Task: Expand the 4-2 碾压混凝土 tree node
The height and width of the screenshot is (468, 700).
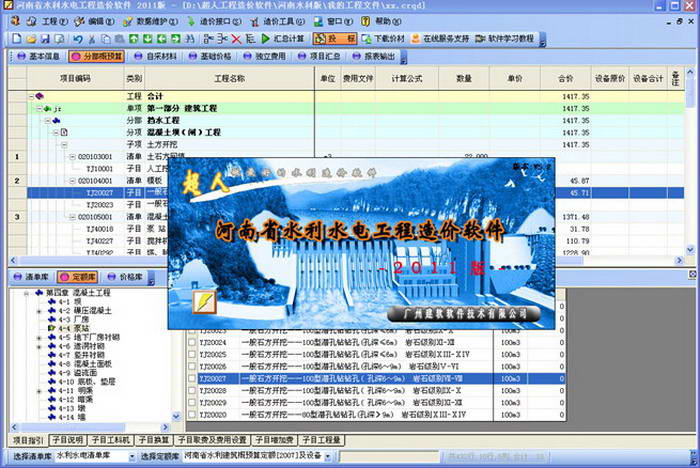Action: point(39,311)
